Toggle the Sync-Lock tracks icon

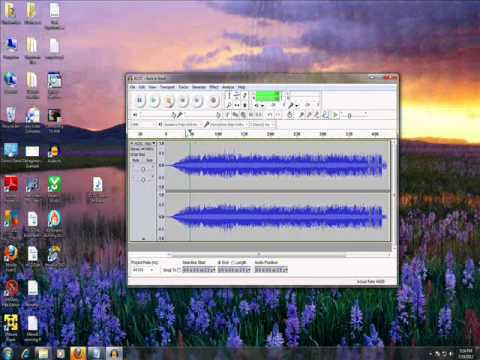tap(290, 115)
